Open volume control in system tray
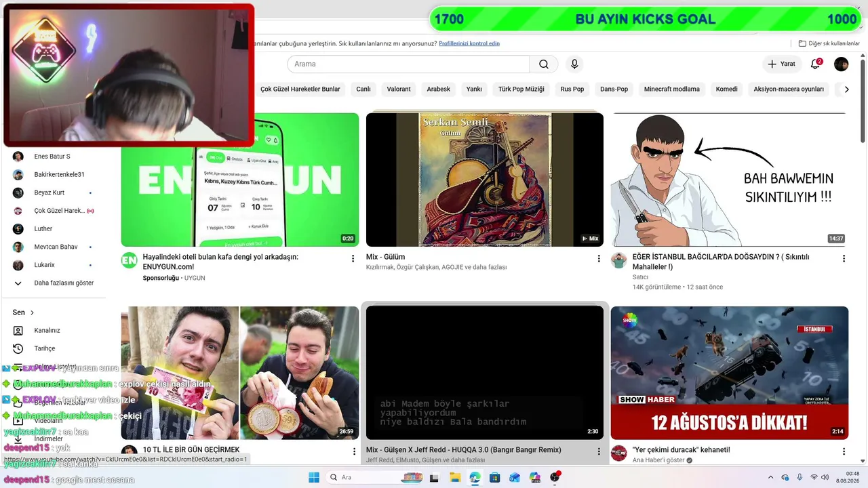Screen dimensions: 868x488 (x=825, y=478)
